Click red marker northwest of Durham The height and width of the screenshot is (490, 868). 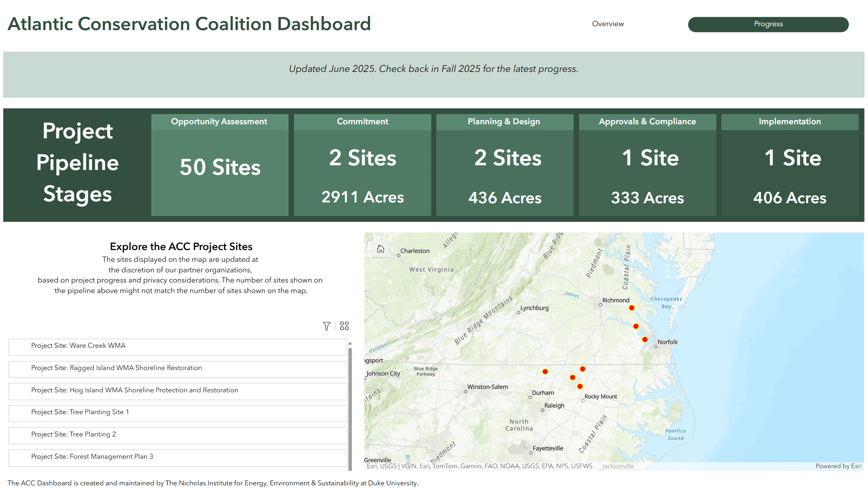[545, 372]
